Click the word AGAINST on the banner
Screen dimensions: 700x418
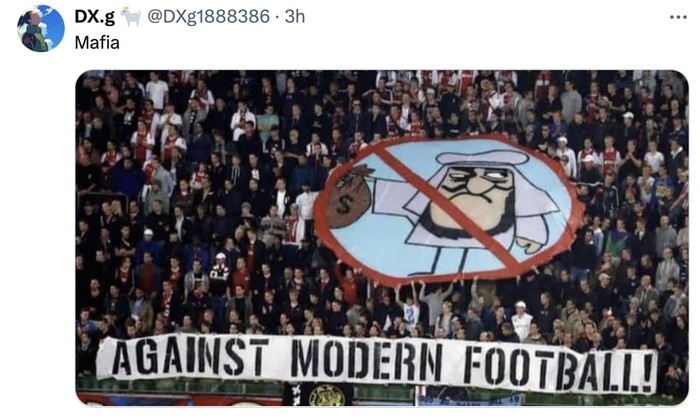tap(190, 357)
